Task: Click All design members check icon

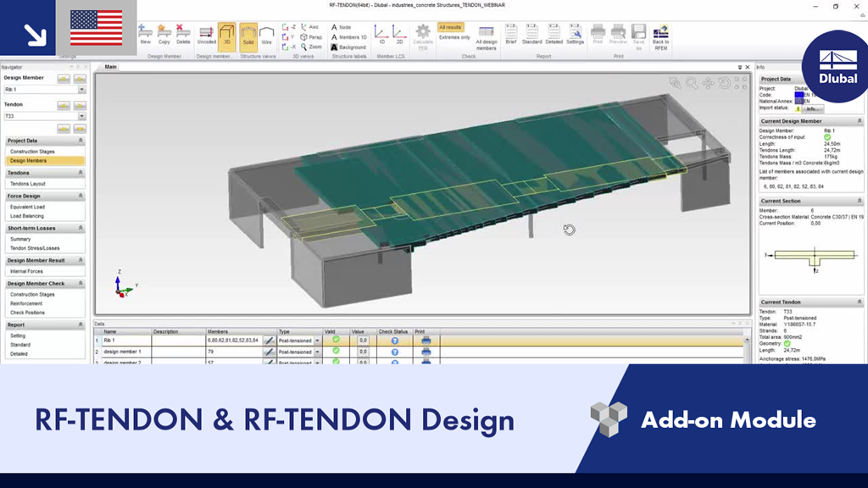Action: (486, 37)
